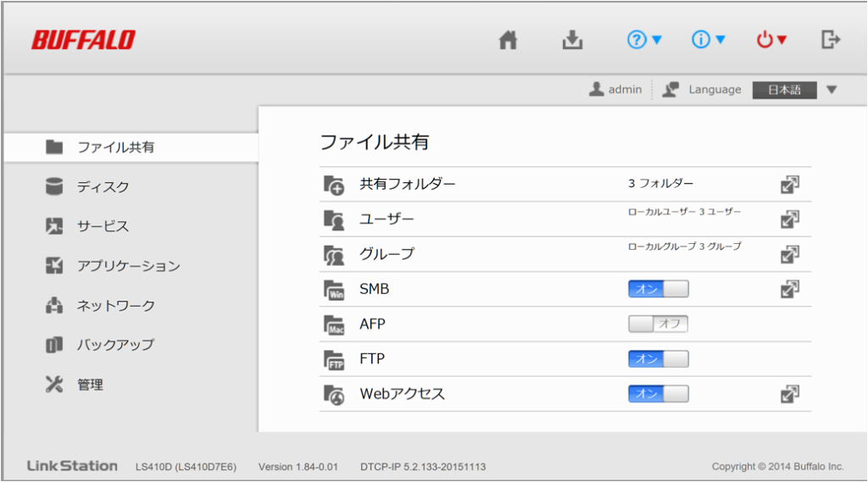Image resolution: width=868 pixels, height=482 pixels.
Task: Click the ユーザー folder icon
Action: (x=334, y=219)
